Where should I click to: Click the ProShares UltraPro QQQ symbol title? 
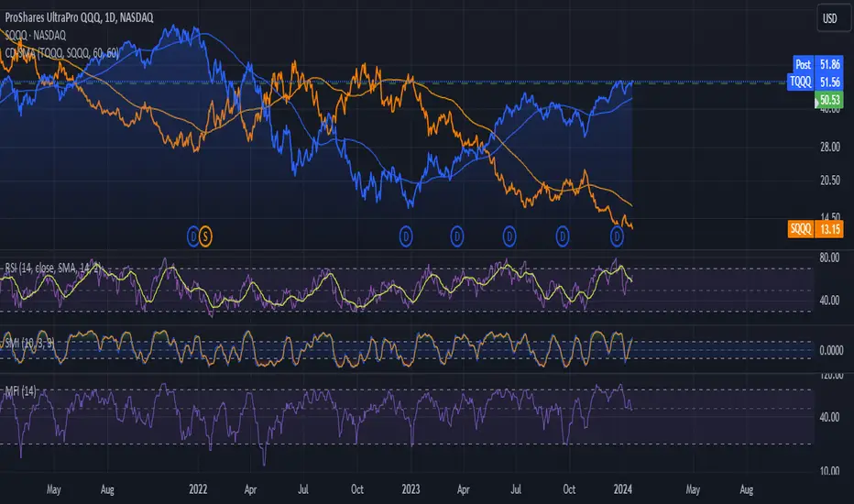tap(79, 17)
